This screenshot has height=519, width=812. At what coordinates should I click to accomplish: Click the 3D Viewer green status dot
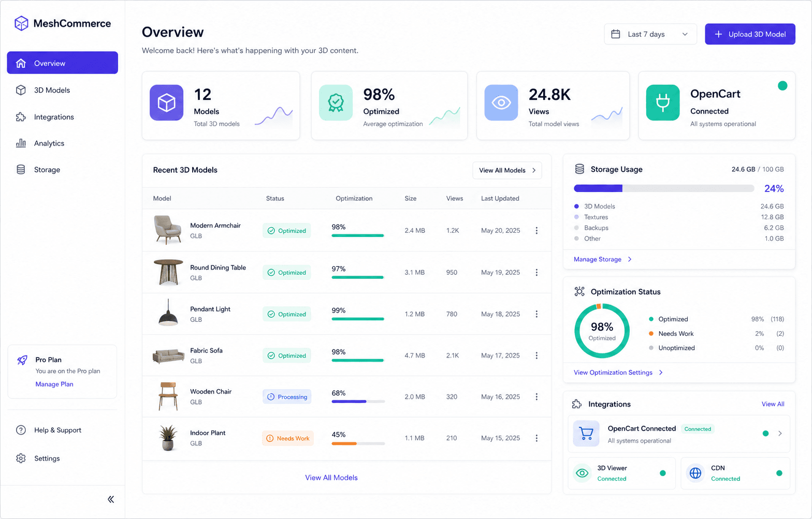point(662,473)
